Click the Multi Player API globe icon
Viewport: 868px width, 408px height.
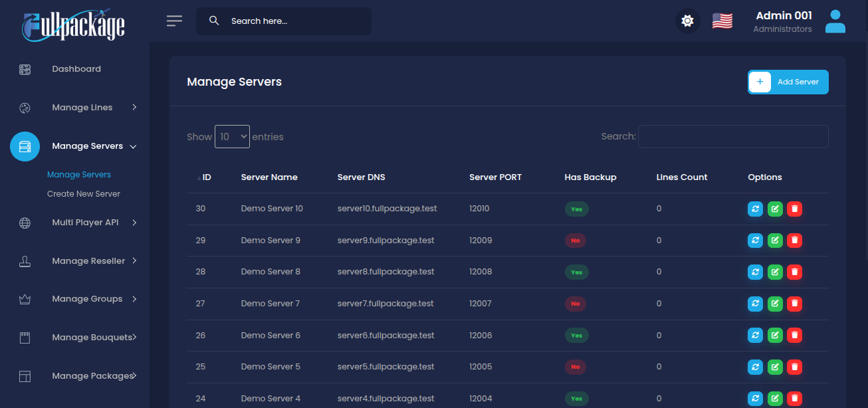25,223
